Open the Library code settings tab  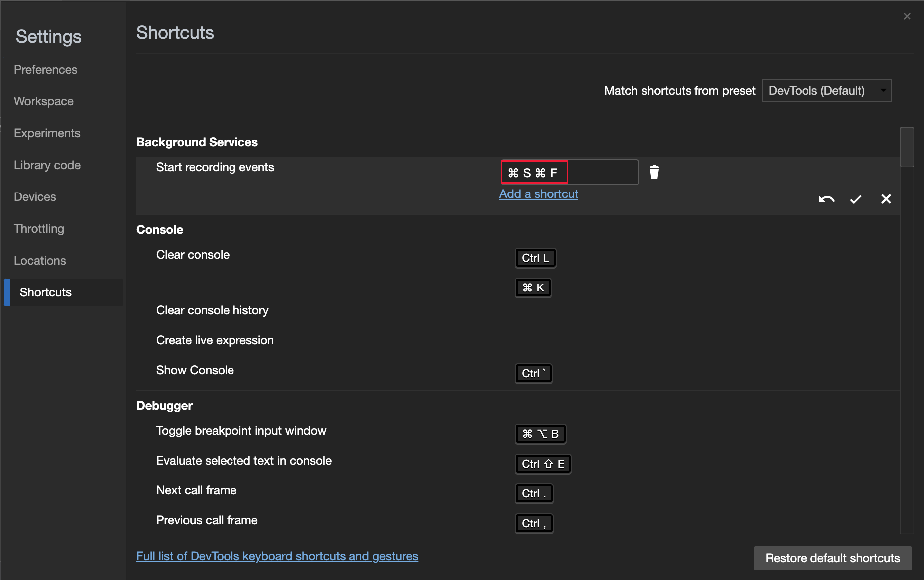pos(47,165)
